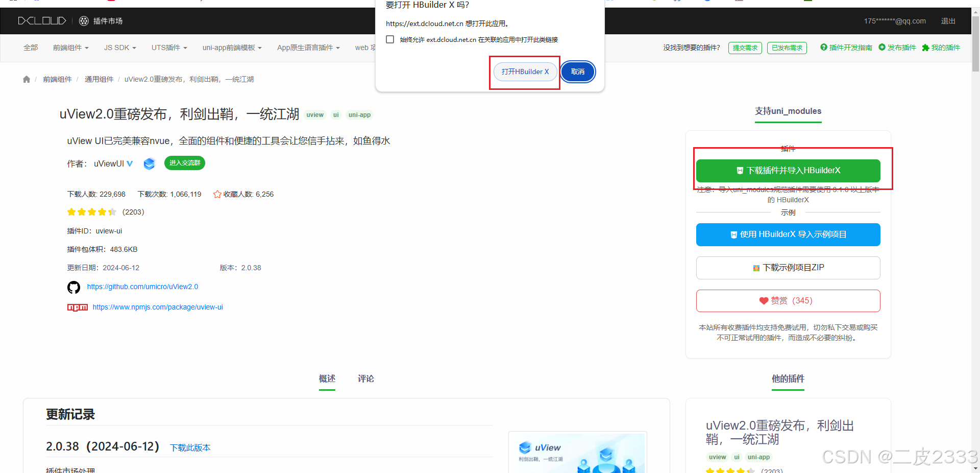Click the uview tag in 他的插件 card
This screenshot has height=473, width=980.
click(x=717, y=457)
